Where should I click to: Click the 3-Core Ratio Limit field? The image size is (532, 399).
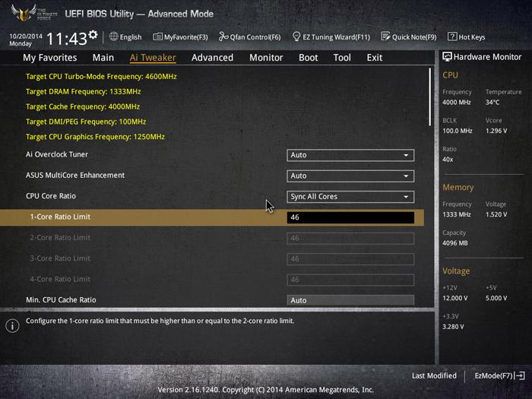click(350, 259)
